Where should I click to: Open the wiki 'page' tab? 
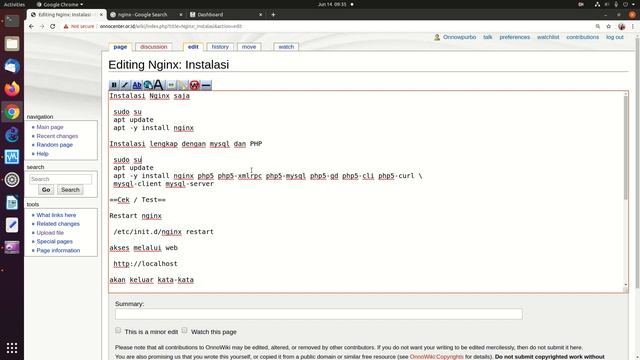(x=120, y=47)
